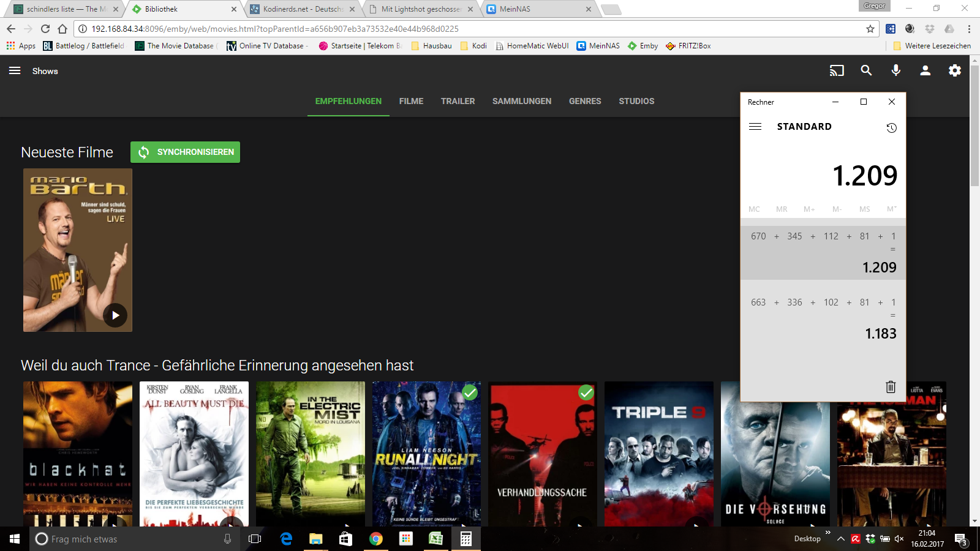This screenshot has width=980, height=551.
Task: Open the Triple 9 movie poster
Action: (659, 454)
